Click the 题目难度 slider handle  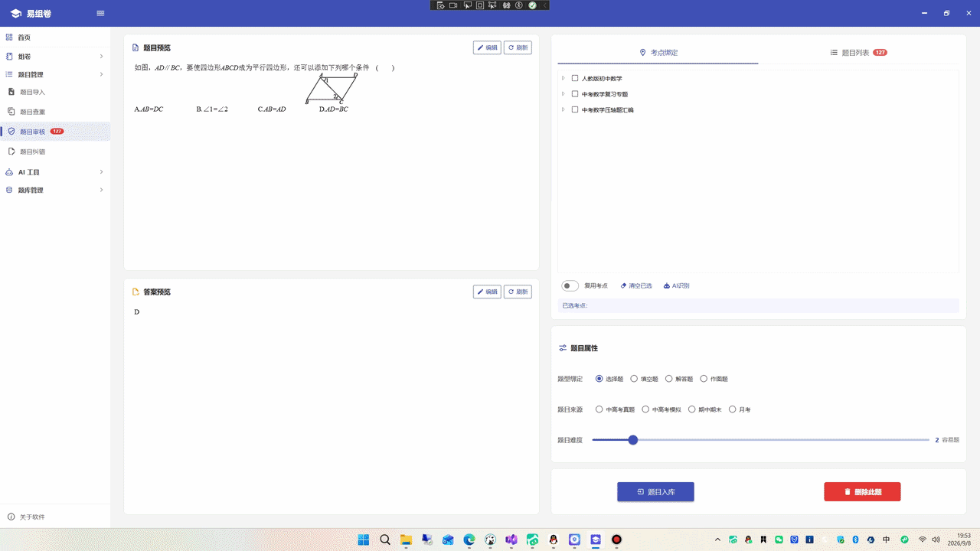click(x=632, y=440)
